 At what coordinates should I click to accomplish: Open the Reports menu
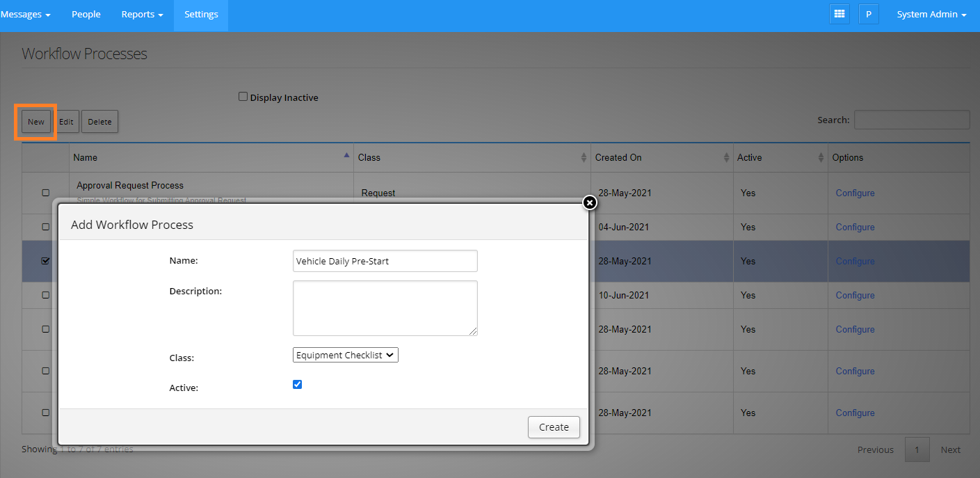tap(142, 15)
